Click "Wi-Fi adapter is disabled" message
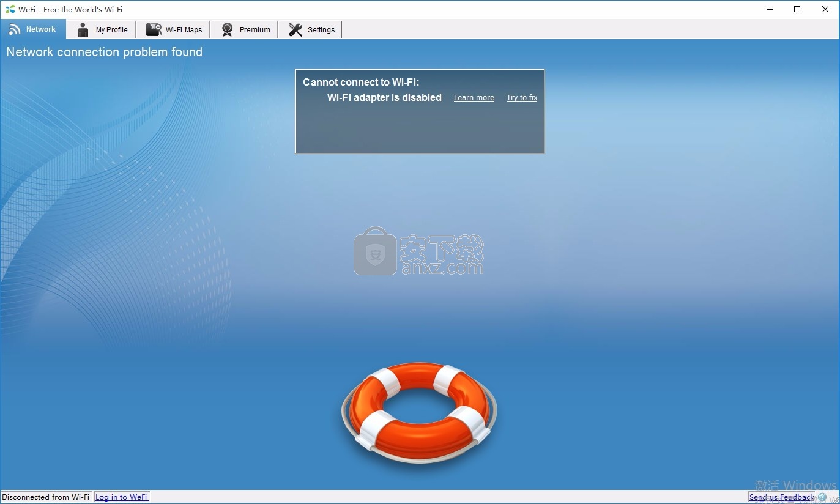840x504 pixels. tap(384, 97)
